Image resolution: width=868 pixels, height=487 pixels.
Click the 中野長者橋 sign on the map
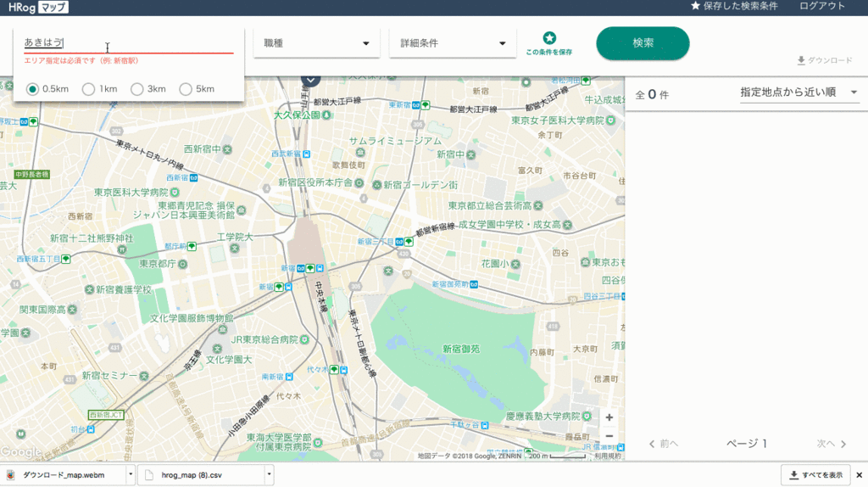click(32, 174)
